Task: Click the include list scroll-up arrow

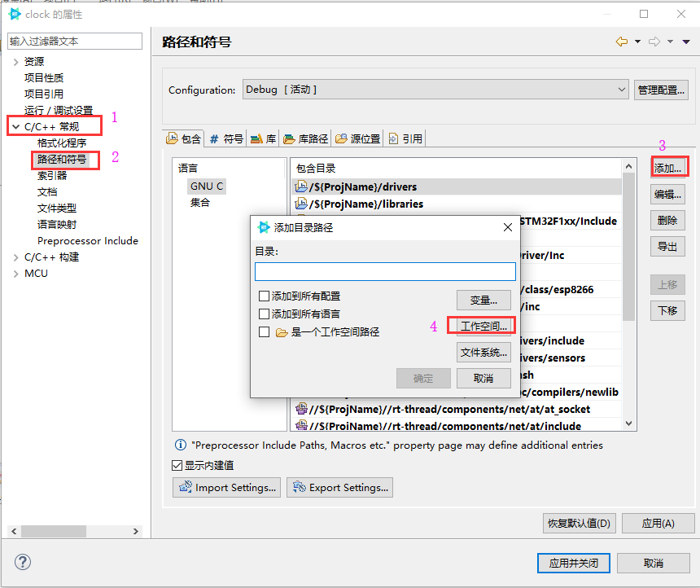Action: click(x=628, y=166)
